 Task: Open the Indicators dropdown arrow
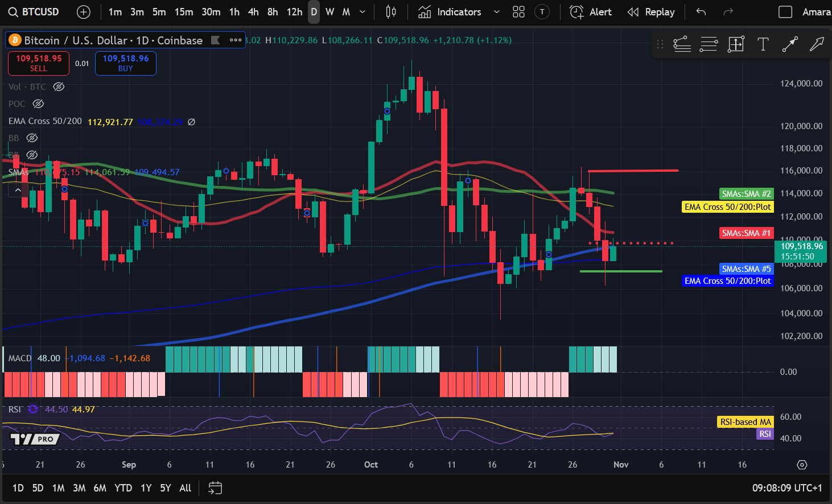(496, 11)
